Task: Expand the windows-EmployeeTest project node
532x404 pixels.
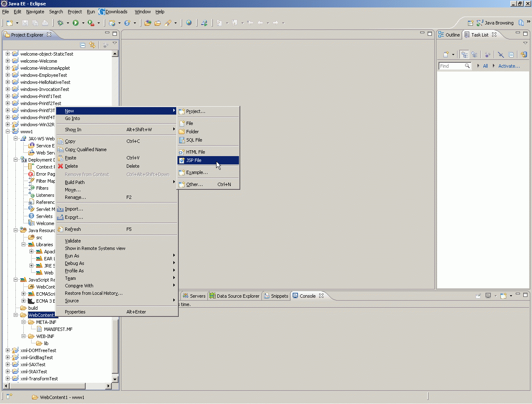Action: click(7, 75)
